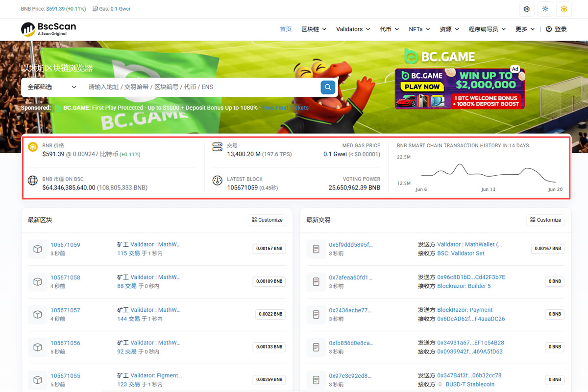The image size is (588, 392).
Task: Open Validator: Figment miner link
Action: pyautogui.click(x=156, y=376)
